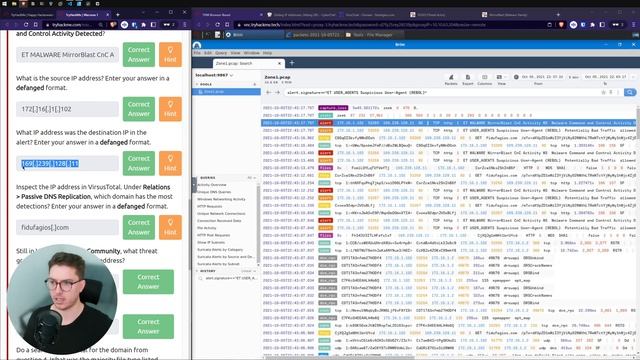Click the highlighted destination IP answer field
The image size is (640, 360).
pos(67,164)
